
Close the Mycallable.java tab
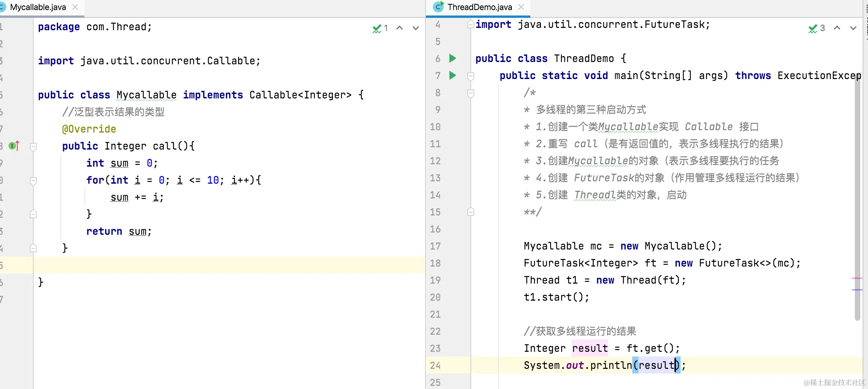click(x=75, y=7)
